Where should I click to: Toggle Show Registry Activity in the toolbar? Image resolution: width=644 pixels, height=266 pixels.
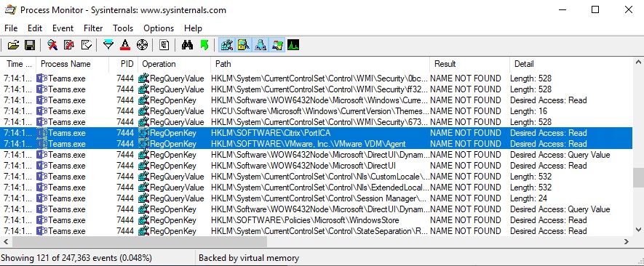point(227,45)
